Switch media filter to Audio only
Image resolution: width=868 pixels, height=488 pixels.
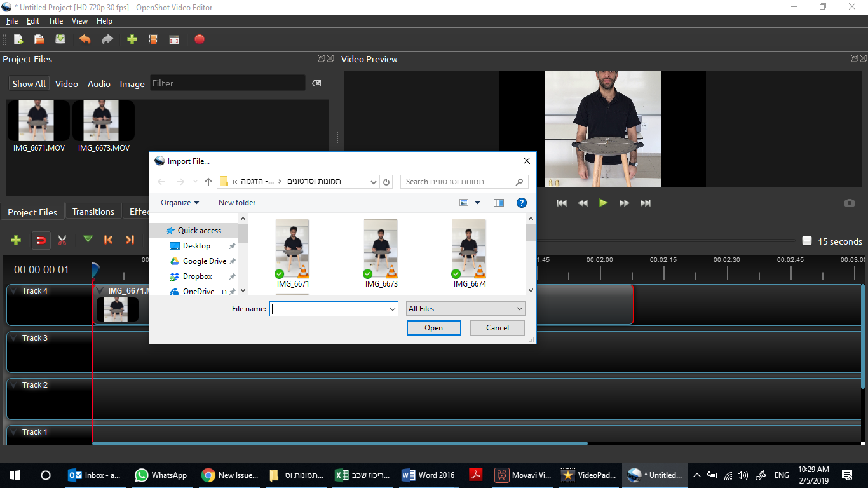pyautogui.click(x=98, y=83)
